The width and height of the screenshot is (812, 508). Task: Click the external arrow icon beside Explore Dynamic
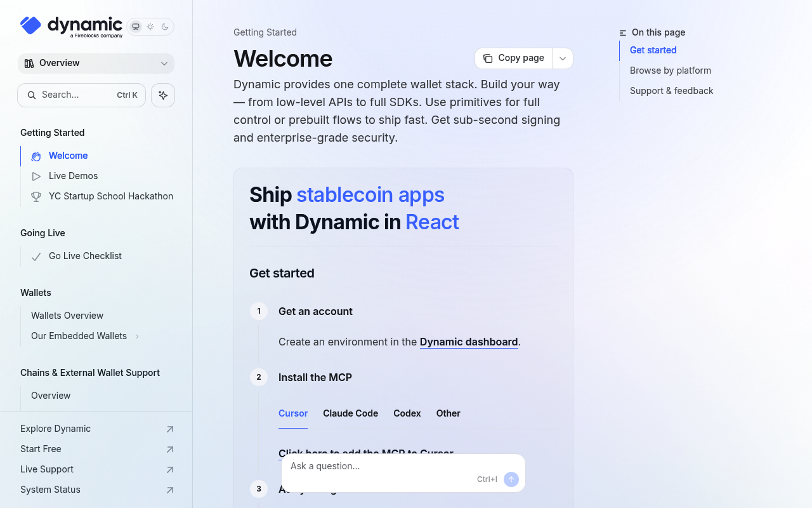[x=169, y=429]
